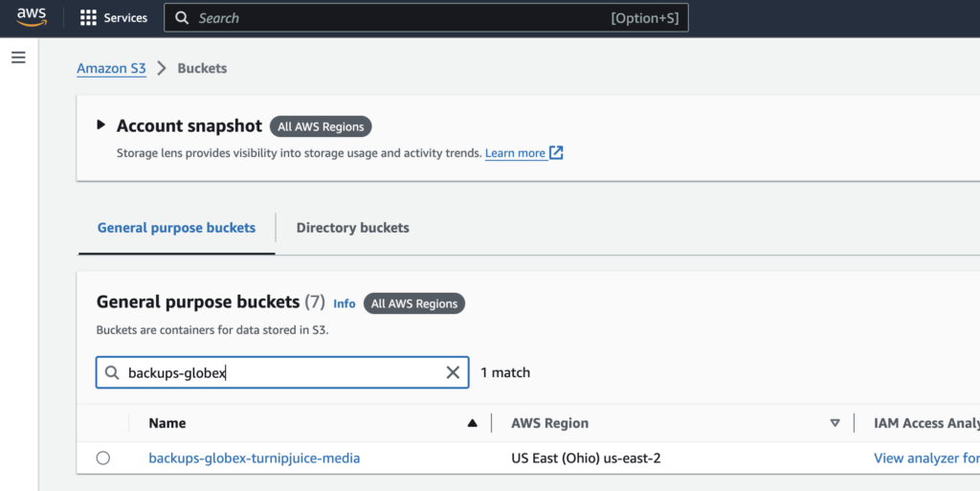Click the external link icon beside Learn more
The height and width of the screenshot is (491, 980).
click(x=556, y=153)
